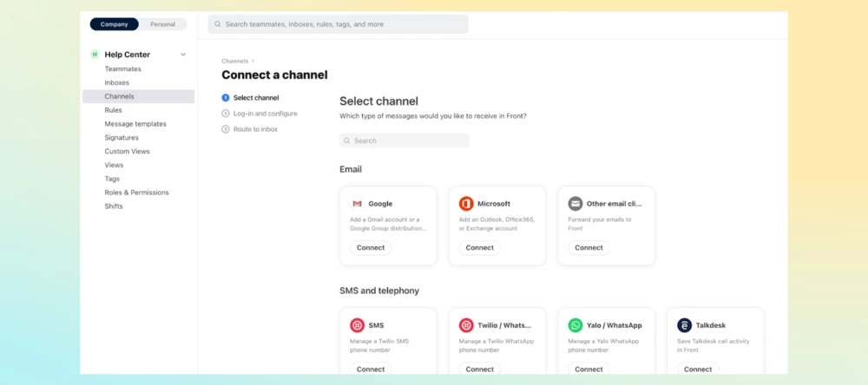Viewport: 868px width, 385px height.
Task: Click the envelope icon for other email clients
Action: click(x=575, y=204)
